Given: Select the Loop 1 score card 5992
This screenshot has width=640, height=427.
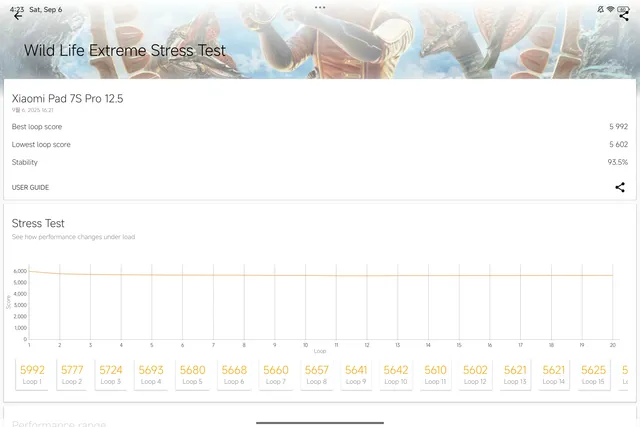Looking at the screenshot, I should 33,374.
